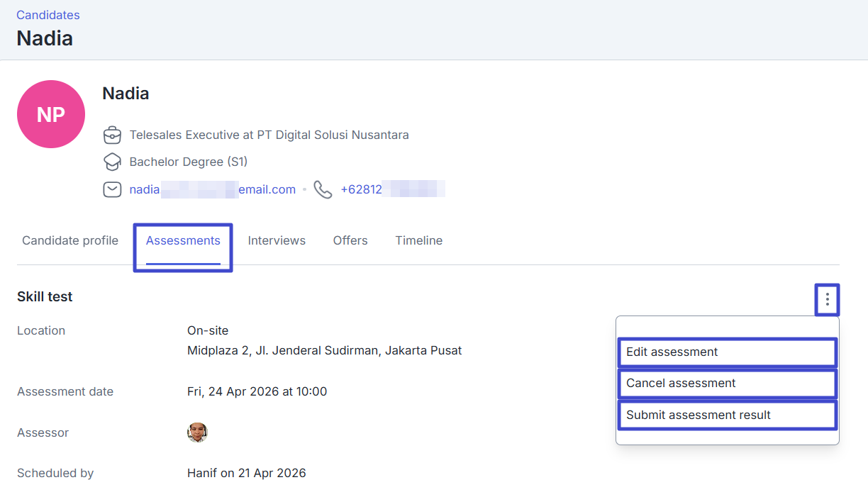Screen dimensions: 868x497
Task: Click the briefcase job icon
Action: [112, 135]
